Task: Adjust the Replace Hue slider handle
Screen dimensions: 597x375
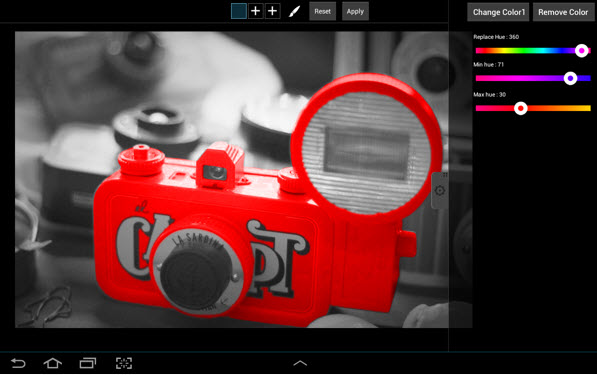Action: pos(581,51)
